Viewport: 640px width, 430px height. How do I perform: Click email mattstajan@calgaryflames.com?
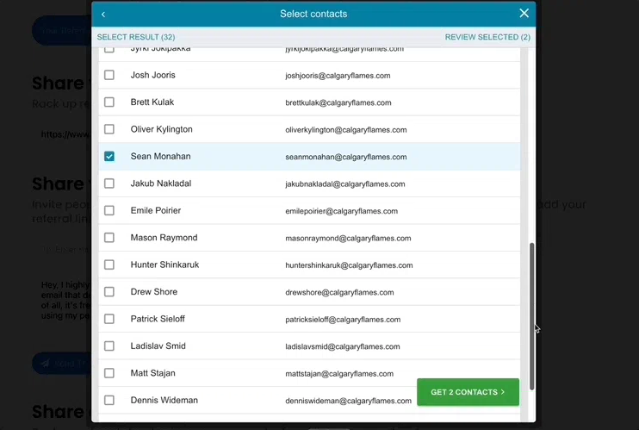(x=340, y=374)
